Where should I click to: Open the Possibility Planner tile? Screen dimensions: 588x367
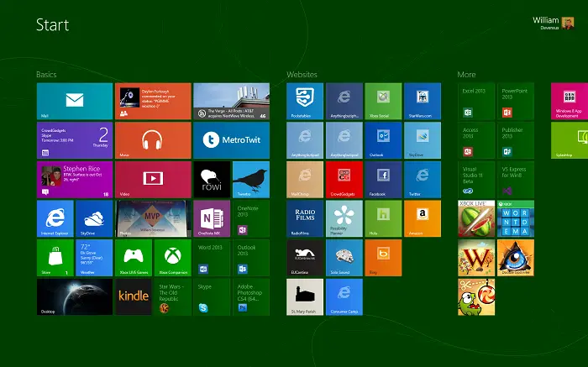pyautogui.click(x=344, y=218)
